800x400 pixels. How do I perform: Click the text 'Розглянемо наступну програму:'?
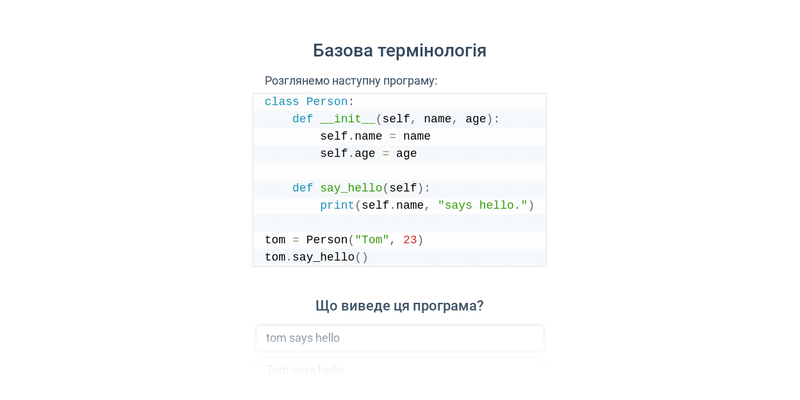(x=351, y=81)
